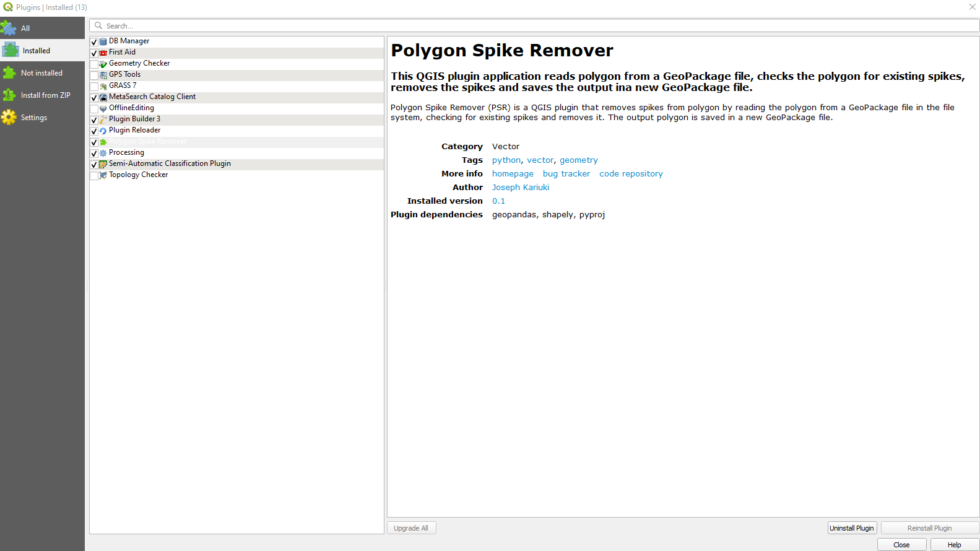The image size is (980, 551).
Task: Uncheck MetaSearch Catalog Client plugin
Action: [x=94, y=98]
